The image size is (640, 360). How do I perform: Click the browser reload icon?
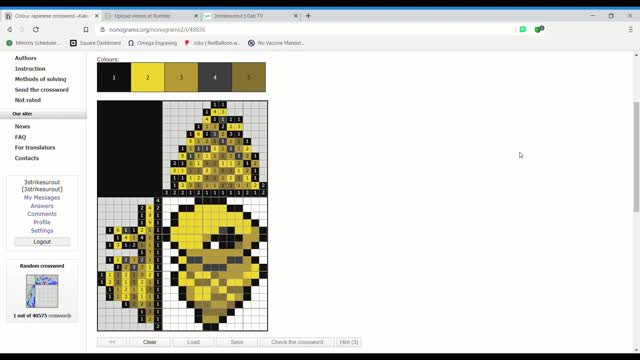click(36, 29)
